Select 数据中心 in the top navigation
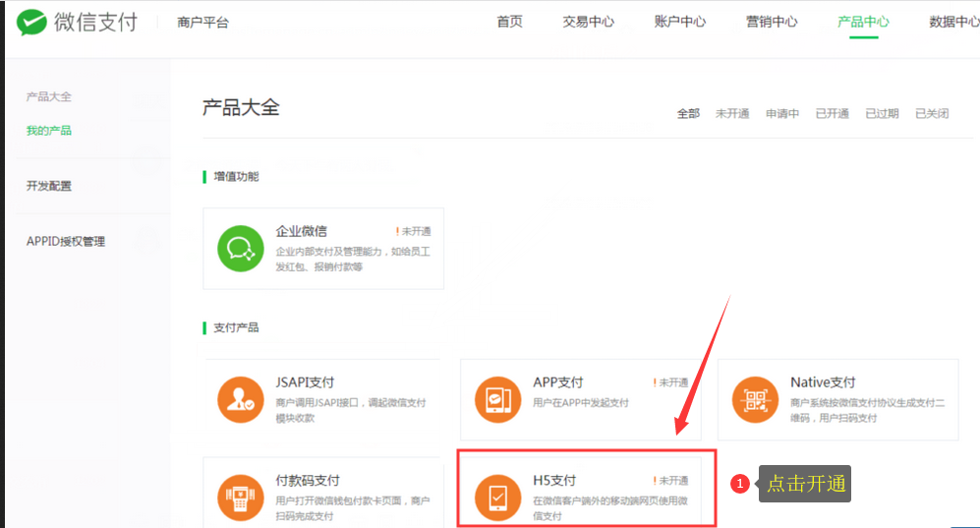The width and height of the screenshot is (980, 528). click(953, 22)
